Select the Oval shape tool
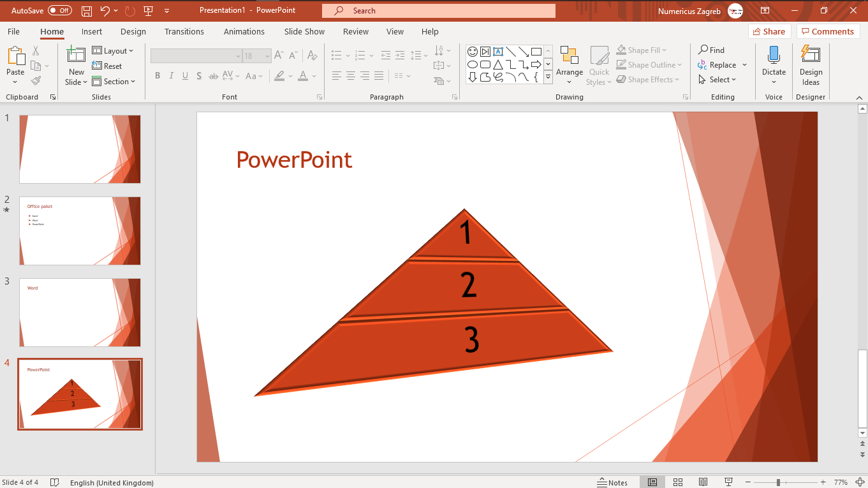 pos(472,64)
